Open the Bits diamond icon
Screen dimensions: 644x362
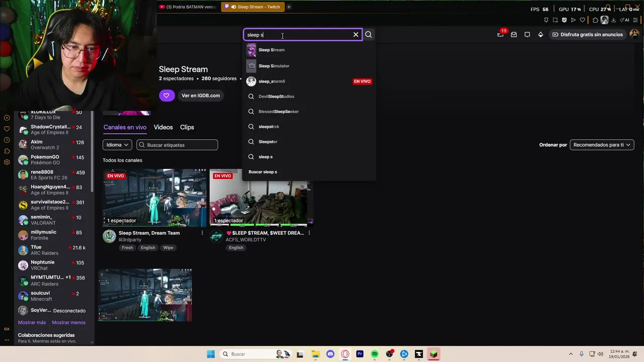[x=540, y=35]
